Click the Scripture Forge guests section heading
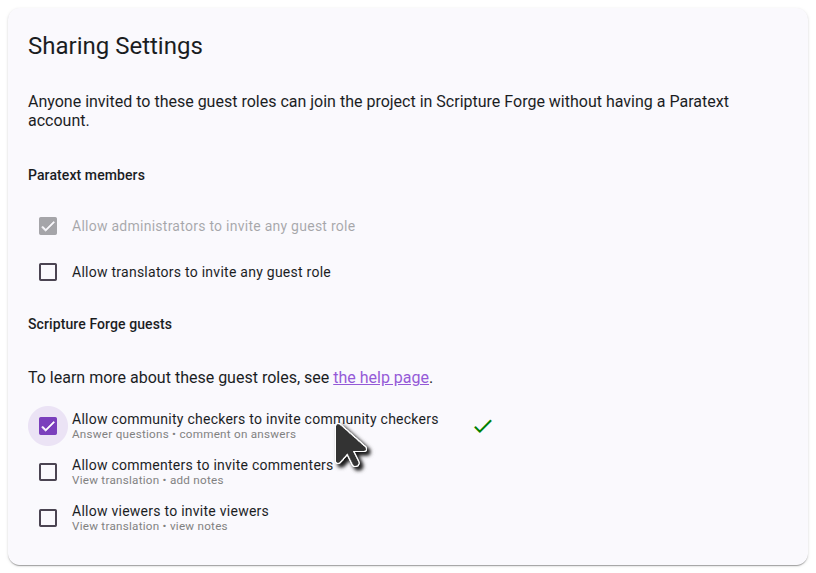This screenshot has width=816, height=573. [x=100, y=324]
